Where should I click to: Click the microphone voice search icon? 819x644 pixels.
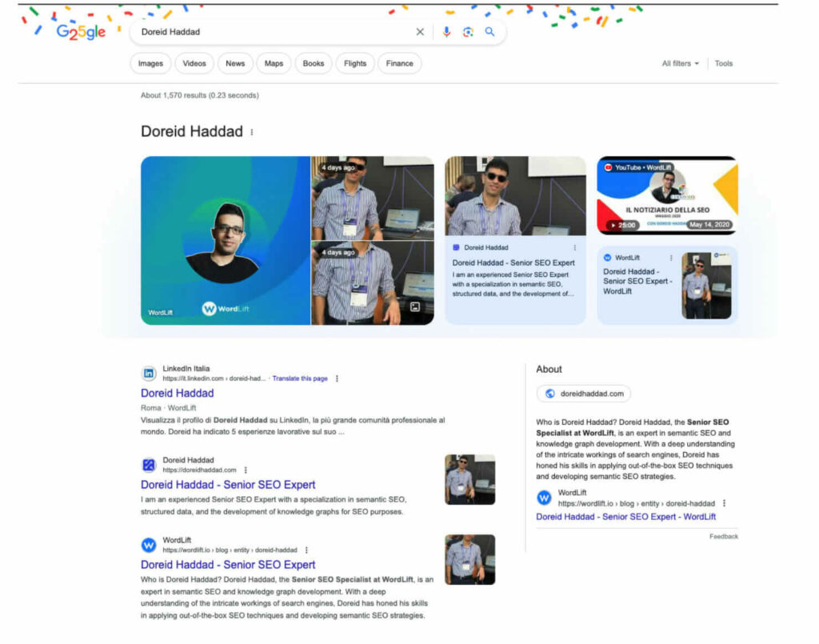(445, 32)
